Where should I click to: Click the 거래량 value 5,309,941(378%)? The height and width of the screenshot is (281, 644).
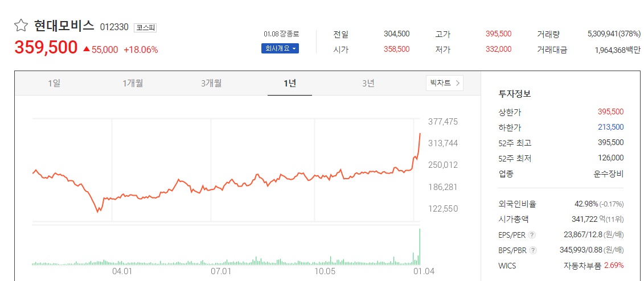pyautogui.click(x=614, y=34)
